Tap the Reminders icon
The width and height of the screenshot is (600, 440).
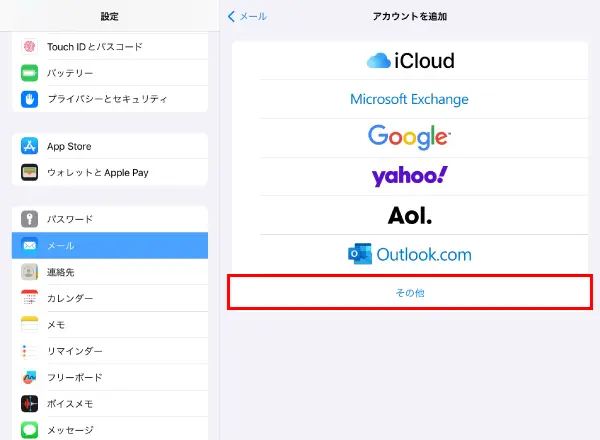[29, 351]
